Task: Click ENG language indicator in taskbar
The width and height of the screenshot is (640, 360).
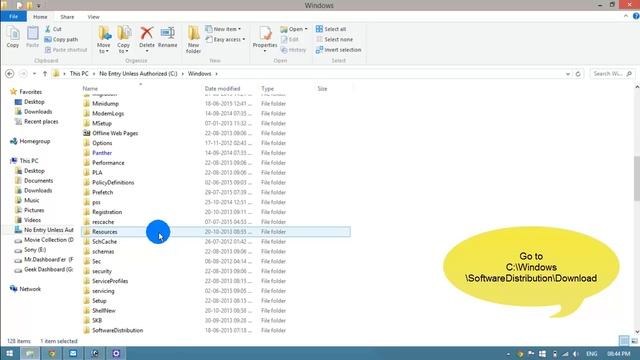Action: pyautogui.click(x=592, y=354)
